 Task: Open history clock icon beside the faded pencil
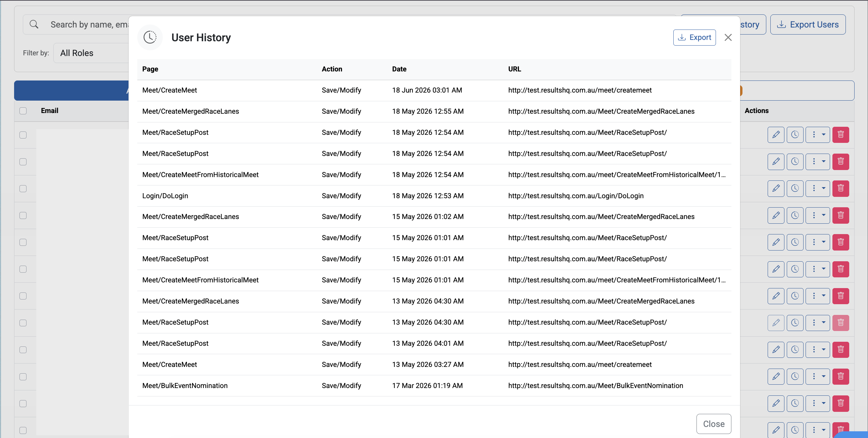point(795,323)
